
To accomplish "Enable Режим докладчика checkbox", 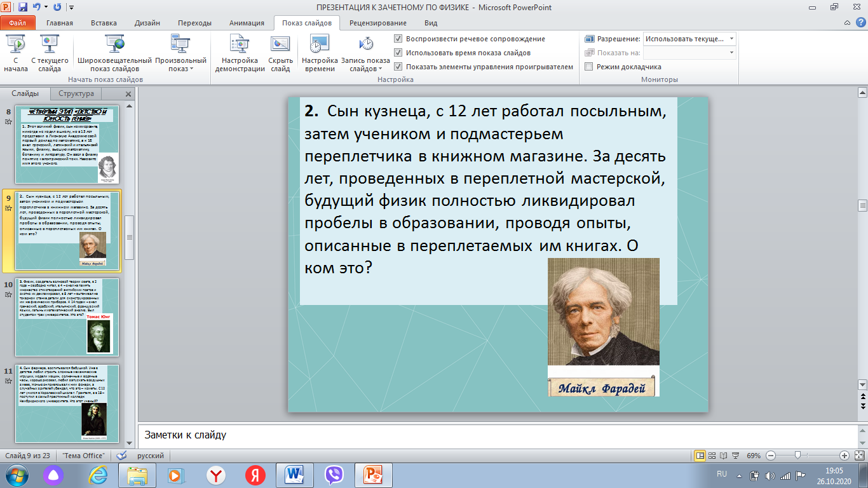I will 588,67.
